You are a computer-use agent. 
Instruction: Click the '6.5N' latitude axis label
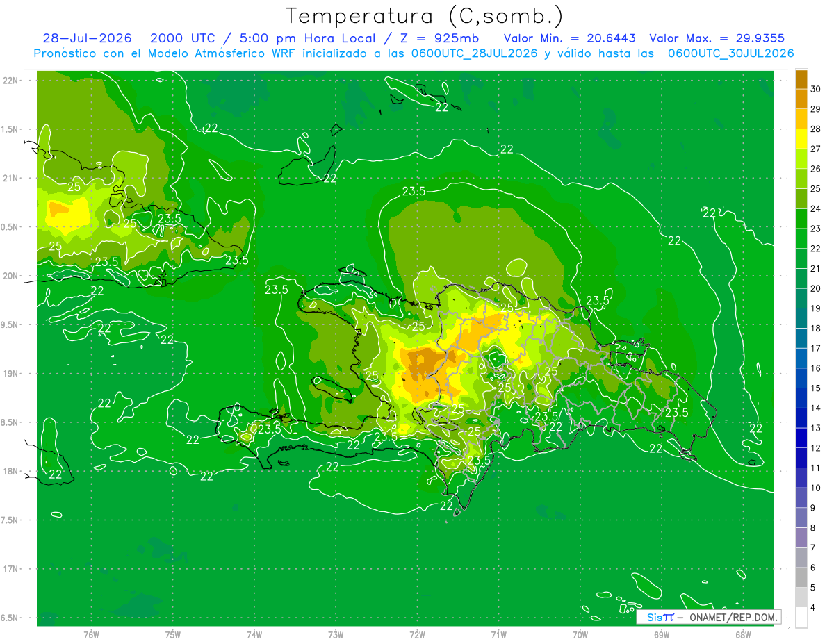pyautogui.click(x=10, y=618)
